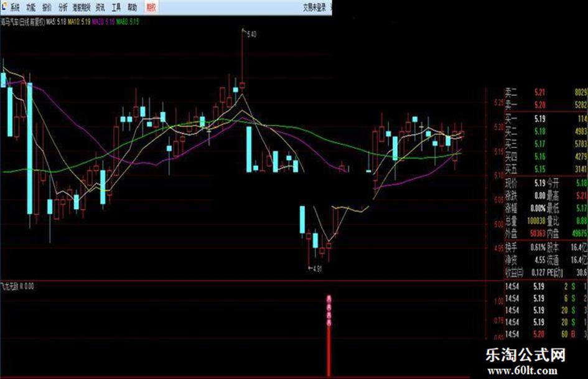Open the 资讯 menu
The image size is (588, 379).
[x=100, y=7]
